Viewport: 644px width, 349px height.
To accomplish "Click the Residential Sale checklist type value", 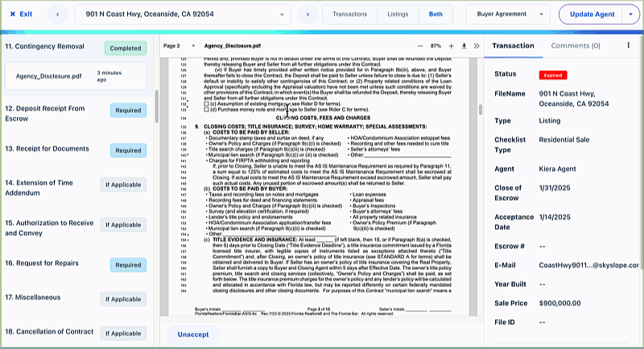I will pos(564,139).
